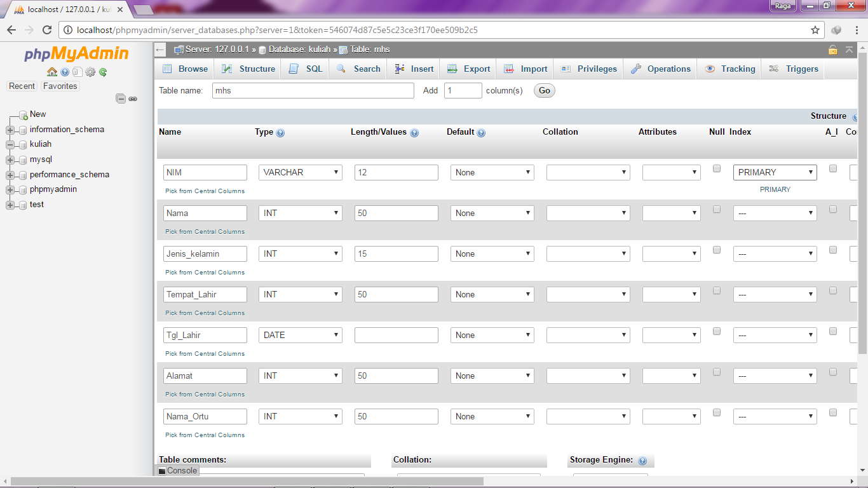Image resolution: width=868 pixels, height=488 pixels.
Task: Bookmark this page with the star icon
Action: (815, 30)
